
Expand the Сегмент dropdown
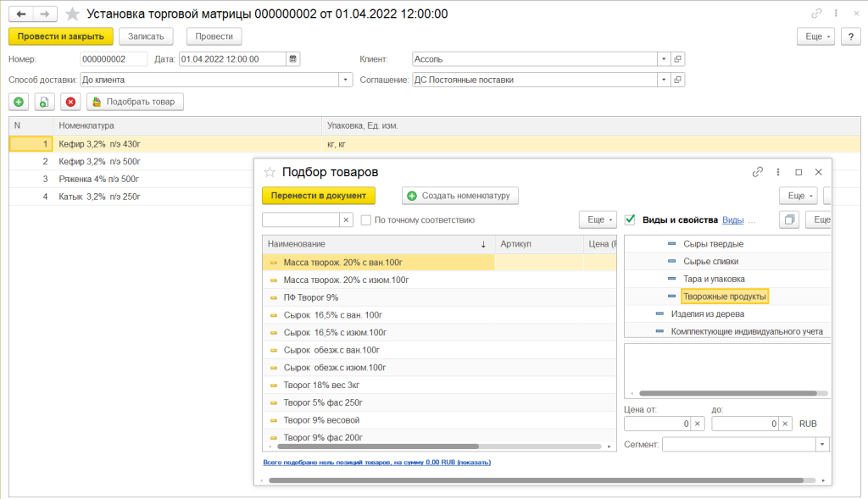(822, 444)
